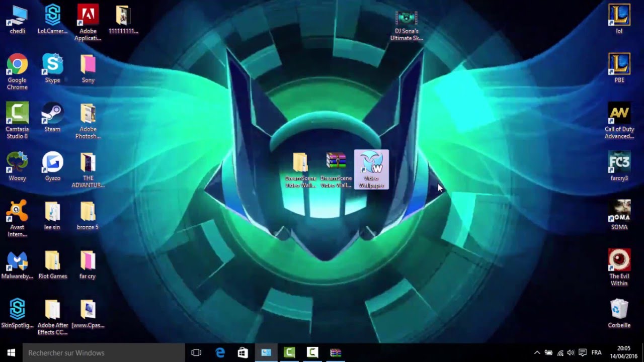Select Call of Duty Advanced shortcut
This screenshot has width=644, height=362.
[619, 121]
